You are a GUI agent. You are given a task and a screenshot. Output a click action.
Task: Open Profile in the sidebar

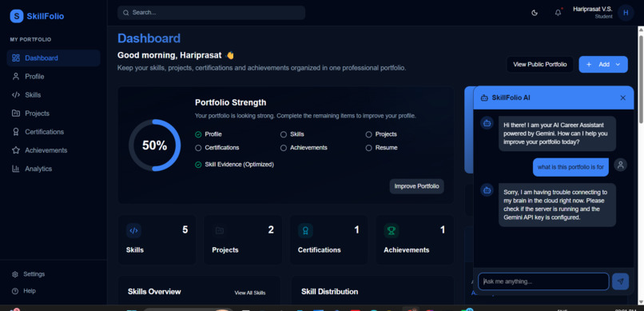[54, 77]
